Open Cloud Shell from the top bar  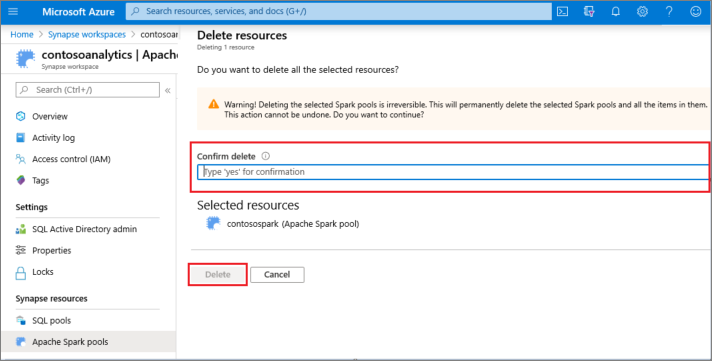[562, 11]
